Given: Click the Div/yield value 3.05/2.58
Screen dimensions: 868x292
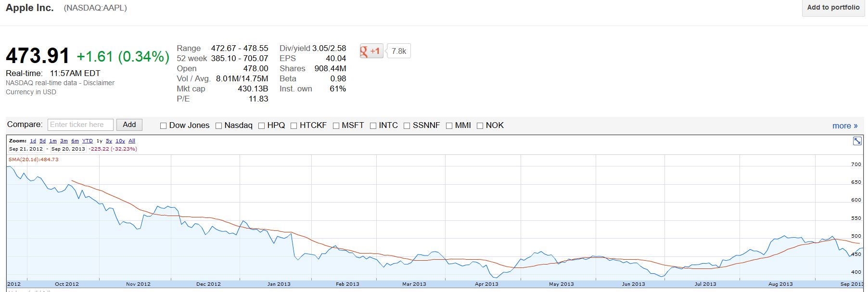Looking at the screenshot, I should point(329,48).
